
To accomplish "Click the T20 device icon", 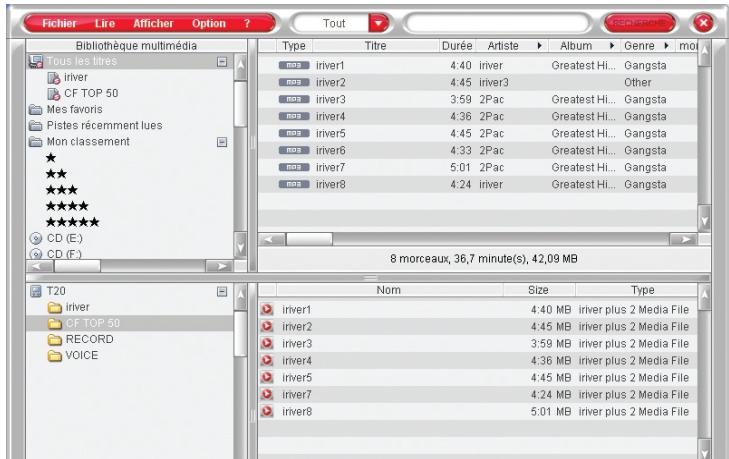I will pyautogui.click(x=36, y=291).
